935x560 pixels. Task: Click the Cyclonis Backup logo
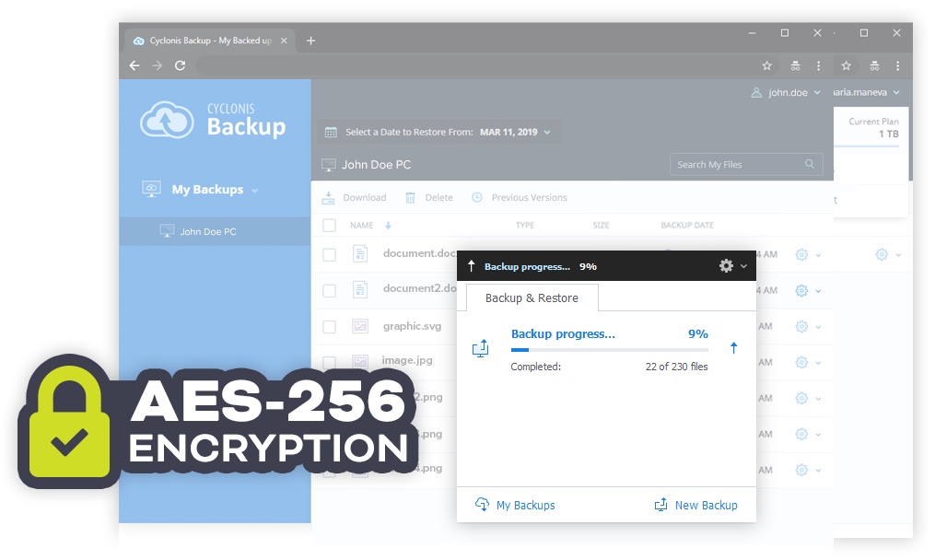[x=213, y=120]
